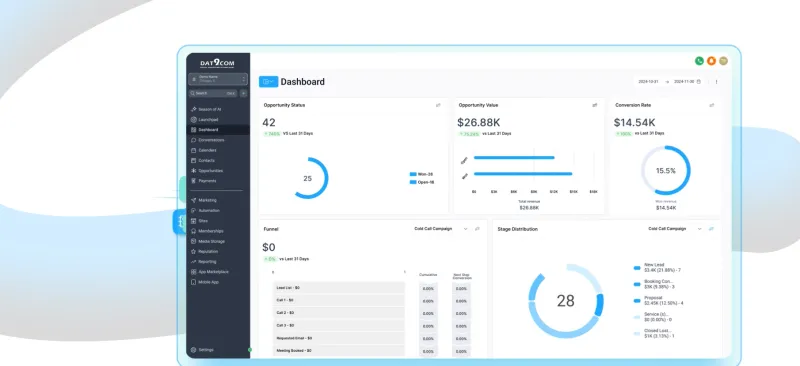The width and height of the screenshot is (800, 366).
Task: Click the Stage Distribution donut showing 28
Action: pos(565,301)
